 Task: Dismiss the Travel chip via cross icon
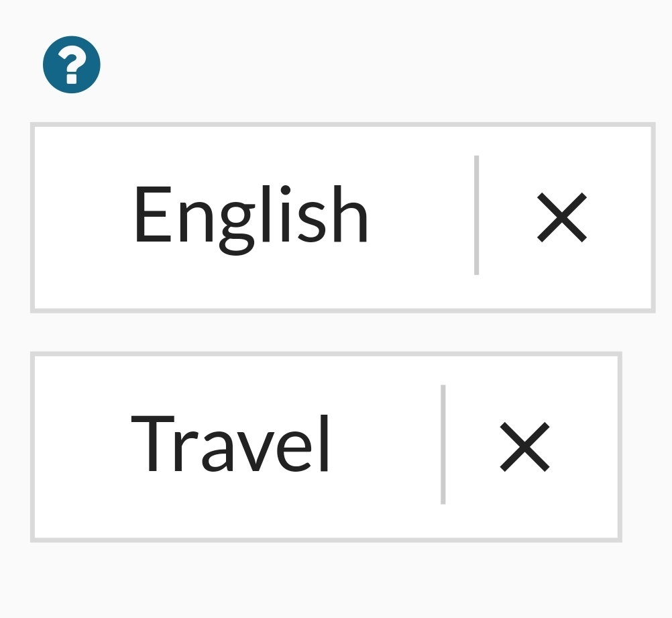click(x=525, y=447)
